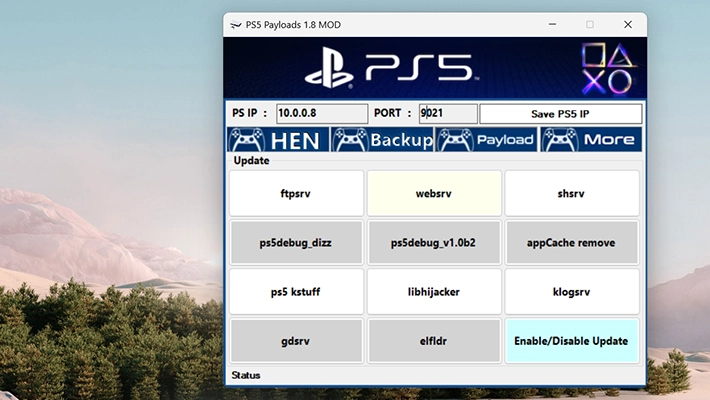Click the Enable/Disable Update button
Image resolution: width=710 pixels, height=400 pixels.
click(572, 341)
